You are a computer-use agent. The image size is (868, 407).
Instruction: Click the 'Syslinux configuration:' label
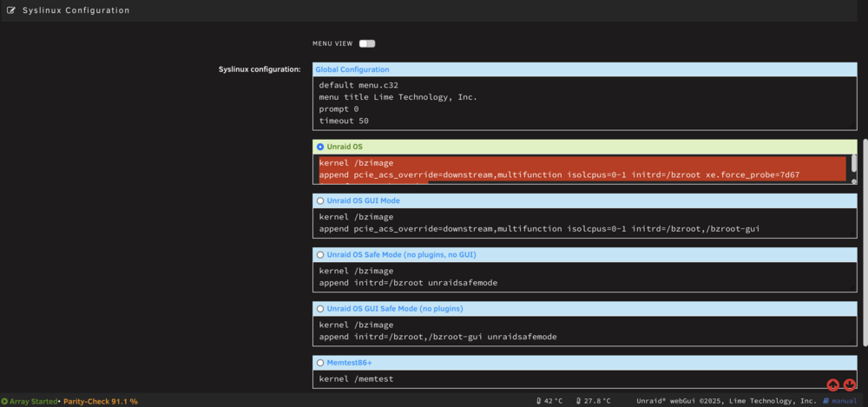(x=260, y=69)
